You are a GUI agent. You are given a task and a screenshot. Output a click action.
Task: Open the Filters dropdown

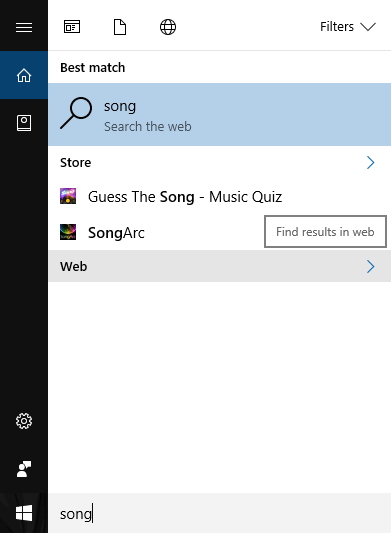tap(347, 27)
